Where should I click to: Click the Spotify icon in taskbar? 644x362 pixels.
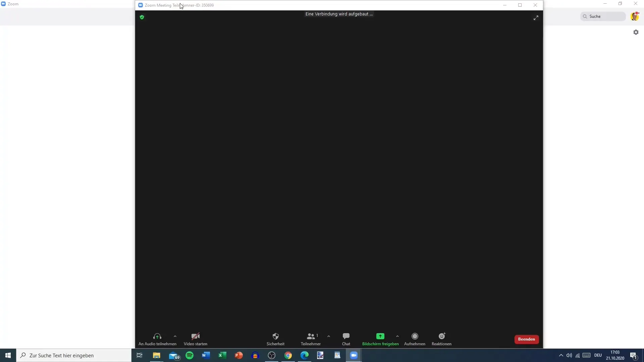pos(189,355)
